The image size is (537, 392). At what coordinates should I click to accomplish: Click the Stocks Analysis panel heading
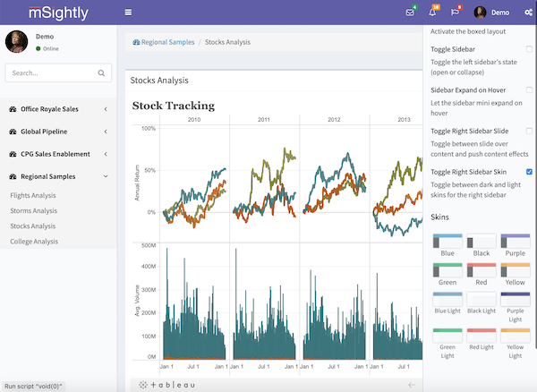(159, 81)
